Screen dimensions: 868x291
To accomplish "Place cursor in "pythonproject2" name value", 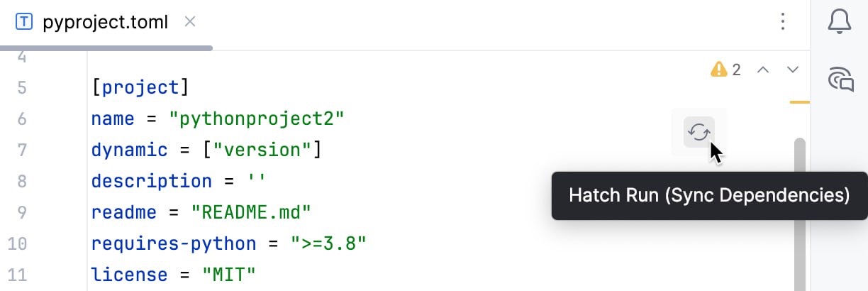I will point(257,119).
